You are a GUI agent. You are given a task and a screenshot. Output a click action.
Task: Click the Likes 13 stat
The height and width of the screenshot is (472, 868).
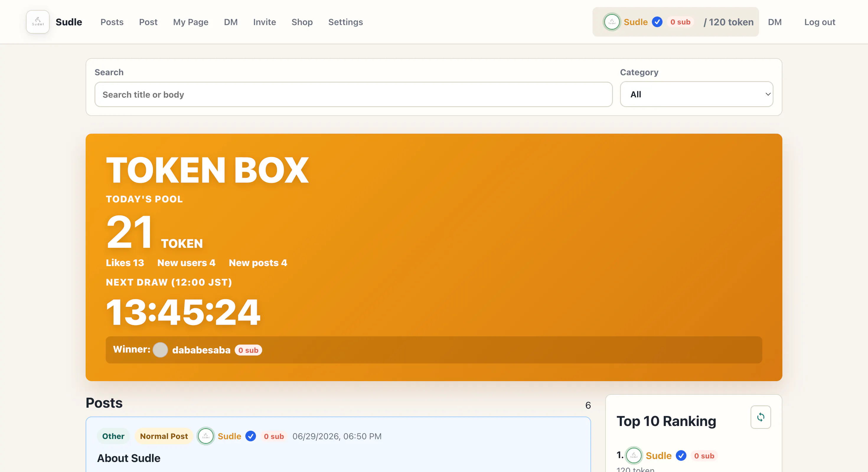click(125, 263)
